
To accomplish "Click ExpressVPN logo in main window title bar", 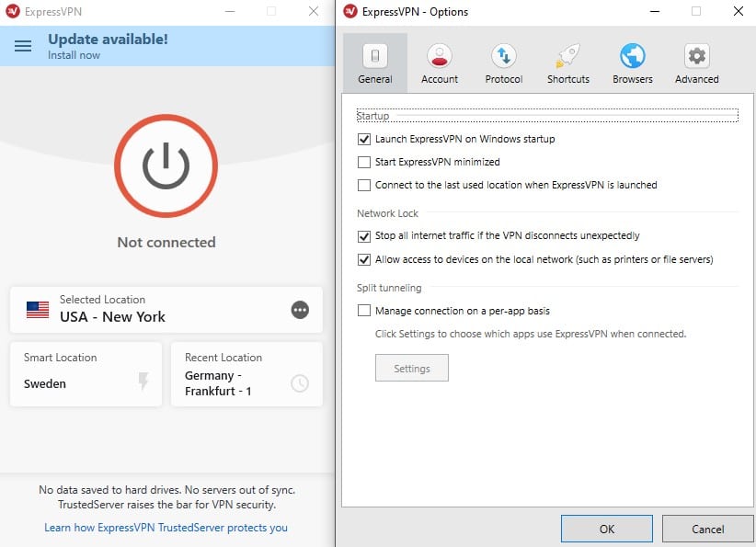I will tap(13, 11).
